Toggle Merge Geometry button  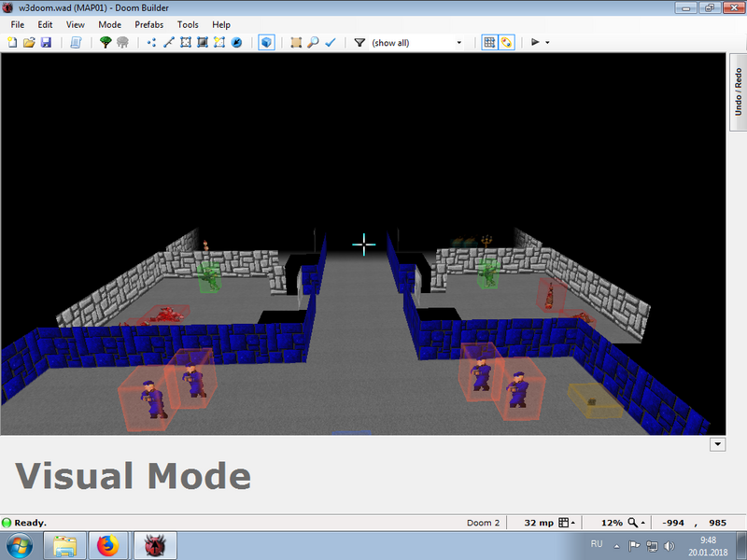[506, 42]
